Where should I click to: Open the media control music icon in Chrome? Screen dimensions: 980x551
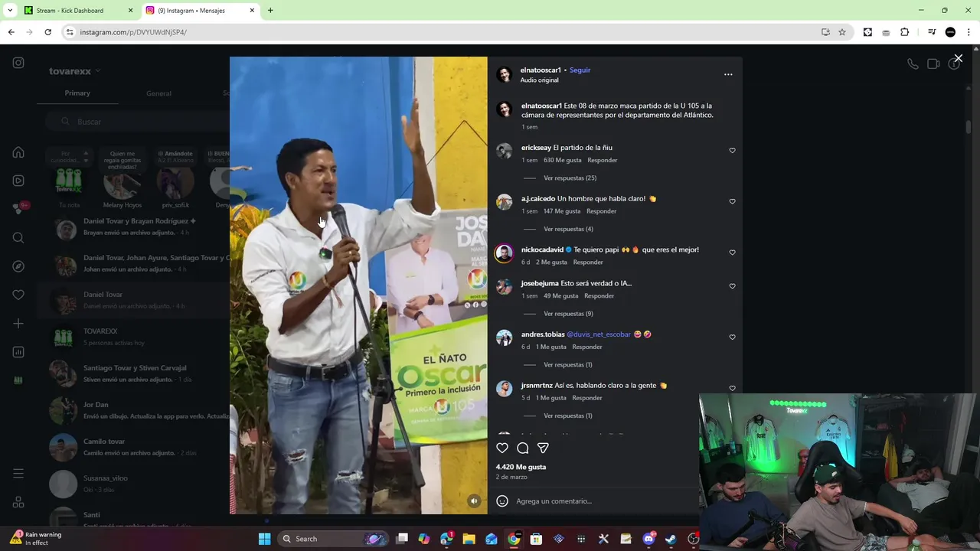click(x=932, y=32)
